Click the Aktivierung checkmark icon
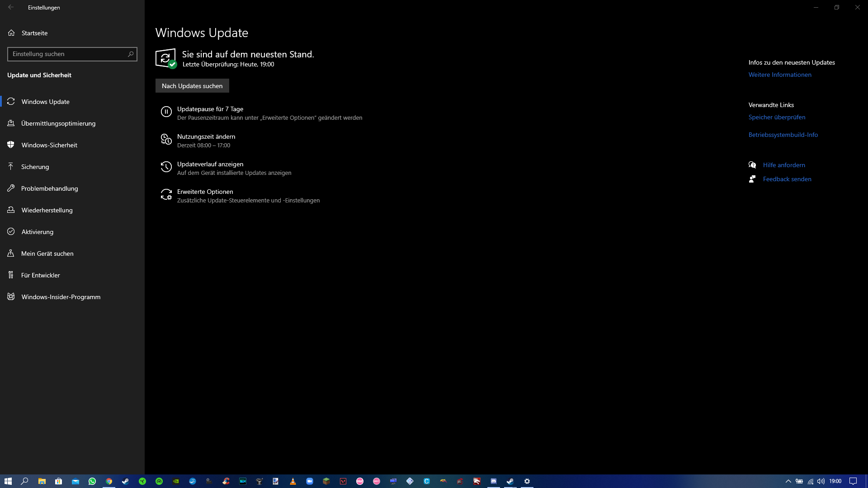This screenshot has width=868, height=488. coord(11,232)
